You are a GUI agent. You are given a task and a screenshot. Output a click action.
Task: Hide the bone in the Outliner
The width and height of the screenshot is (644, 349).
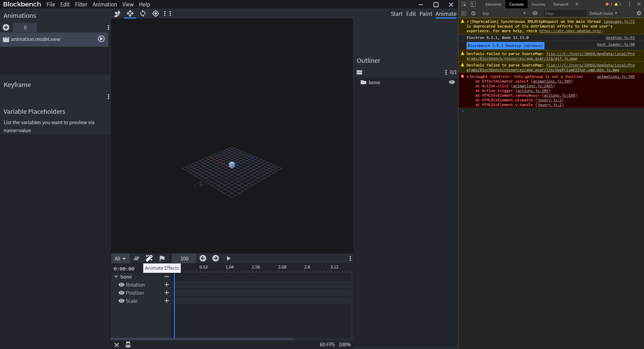coord(451,82)
